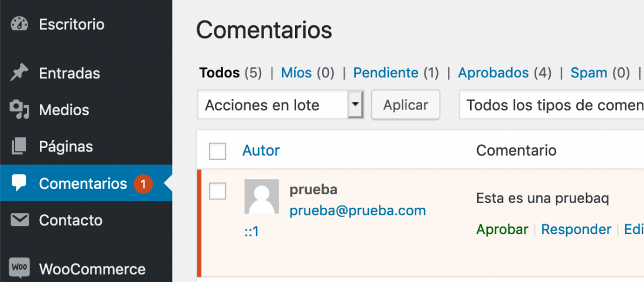Expand the bulk actions dropdown arrow
This screenshot has width=644, height=282.
click(x=356, y=105)
